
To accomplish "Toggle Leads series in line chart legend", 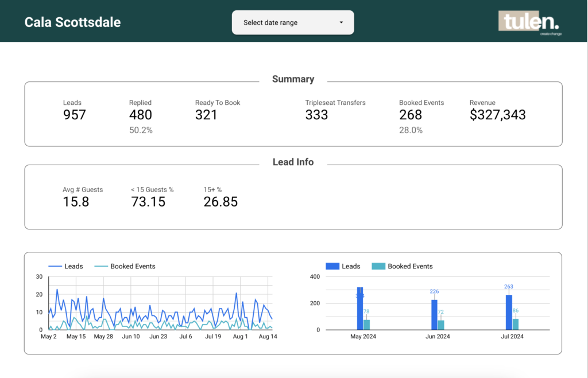I will 66,266.
